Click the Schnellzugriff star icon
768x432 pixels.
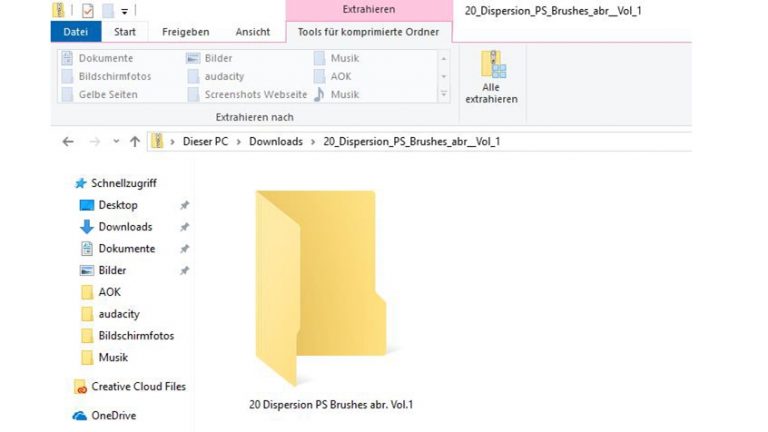point(80,183)
